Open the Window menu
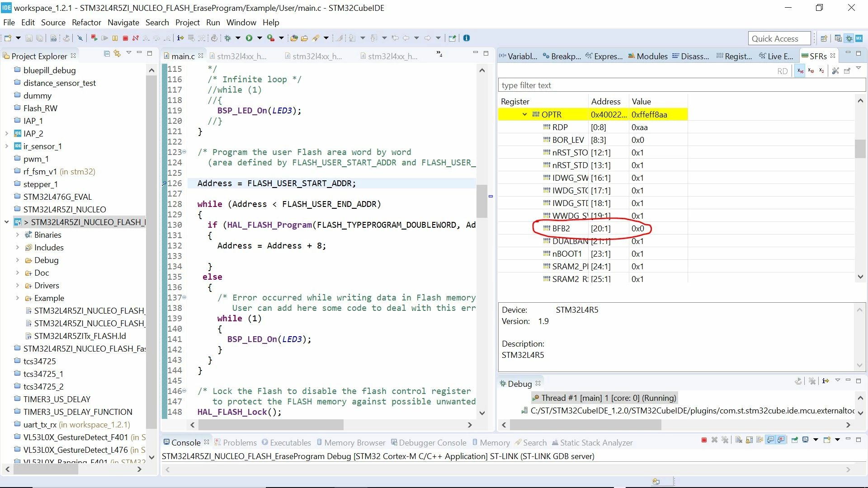Viewport: 868px width, 488px height. (x=241, y=23)
